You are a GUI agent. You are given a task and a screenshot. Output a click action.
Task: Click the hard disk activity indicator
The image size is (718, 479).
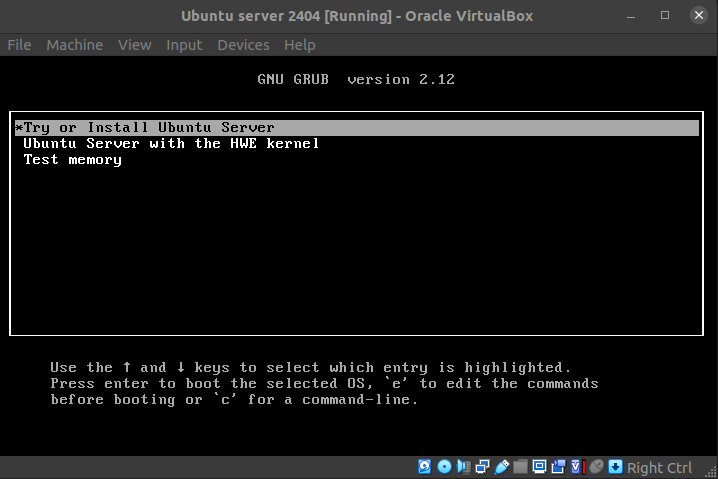tap(425, 467)
